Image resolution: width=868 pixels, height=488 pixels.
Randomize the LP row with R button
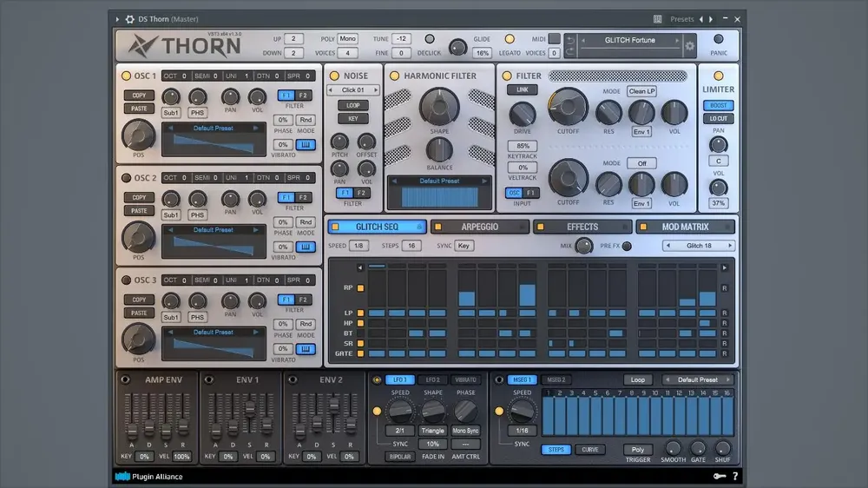pos(724,313)
